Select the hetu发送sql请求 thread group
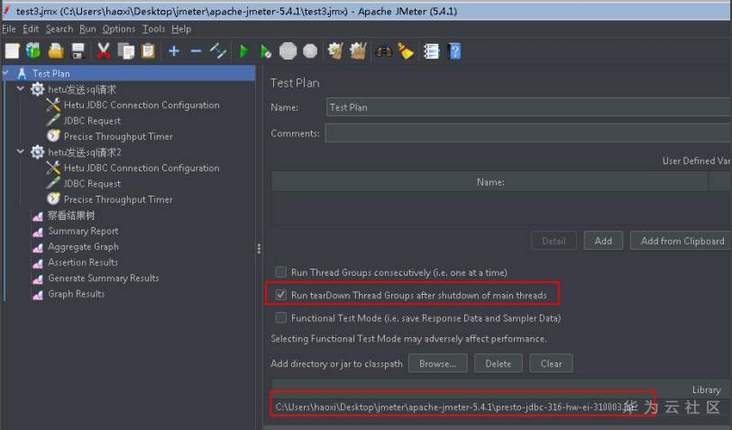This screenshot has height=430, width=732. pos(81,89)
